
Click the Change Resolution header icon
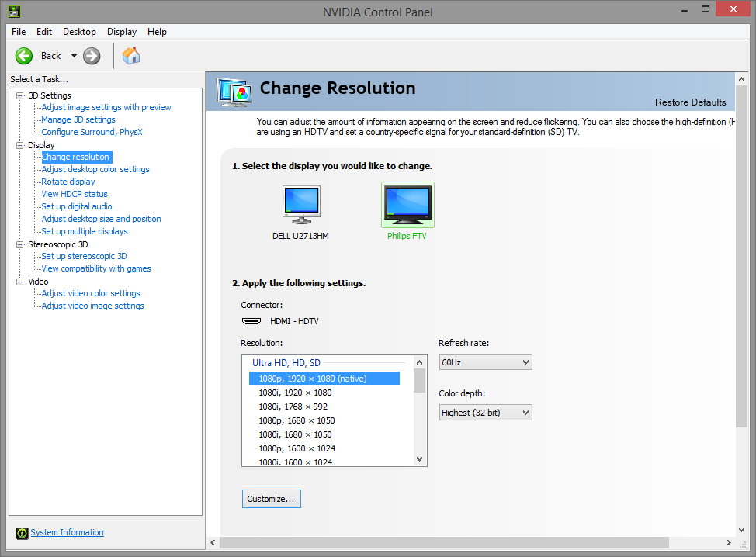(x=234, y=92)
